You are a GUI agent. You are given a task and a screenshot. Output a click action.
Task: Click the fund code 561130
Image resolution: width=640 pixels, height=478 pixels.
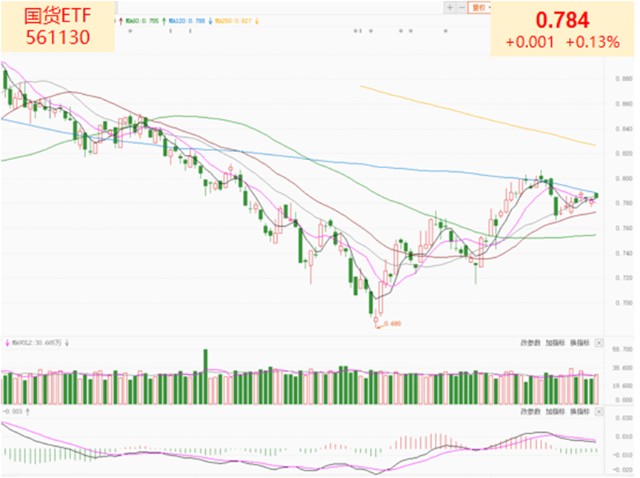click(x=58, y=38)
